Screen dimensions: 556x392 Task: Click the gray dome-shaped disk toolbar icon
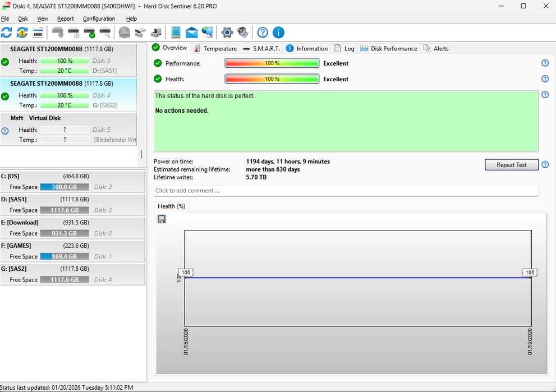coord(125,33)
